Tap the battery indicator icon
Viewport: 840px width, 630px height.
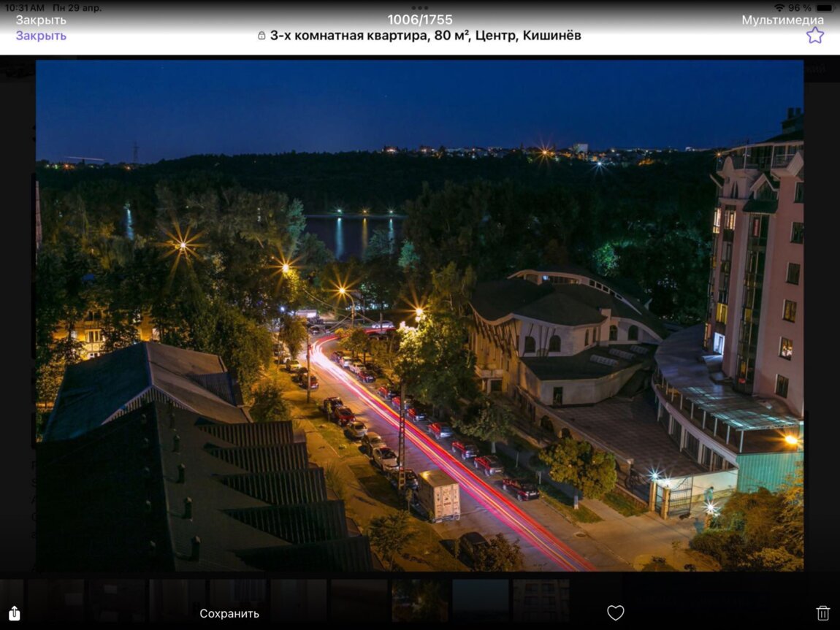pyautogui.click(x=825, y=7)
